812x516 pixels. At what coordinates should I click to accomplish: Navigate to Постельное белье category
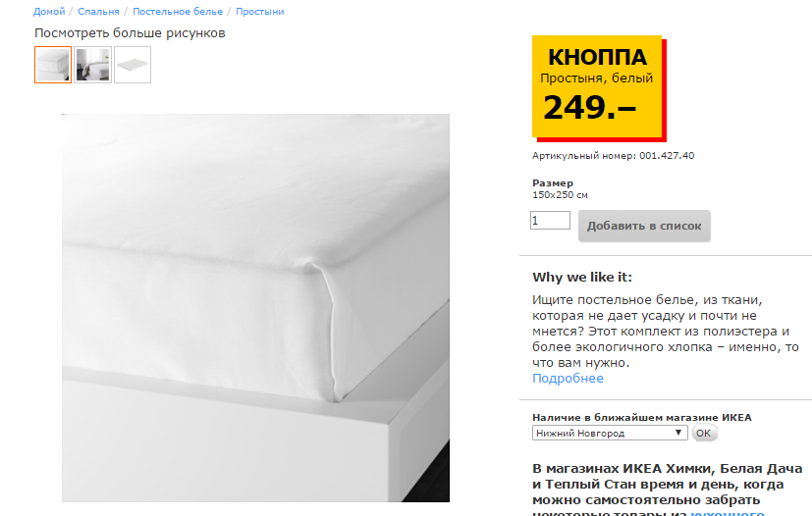[x=178, y=12]
